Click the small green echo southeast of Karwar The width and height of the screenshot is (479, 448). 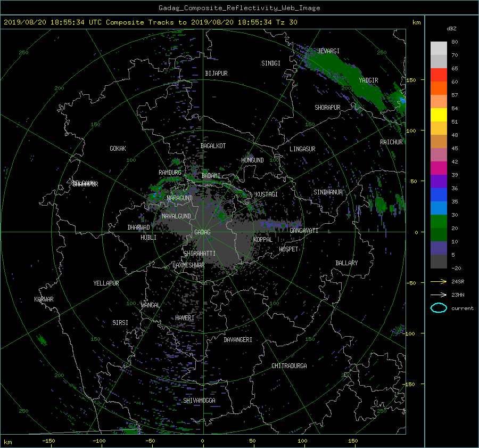(42, 340)
